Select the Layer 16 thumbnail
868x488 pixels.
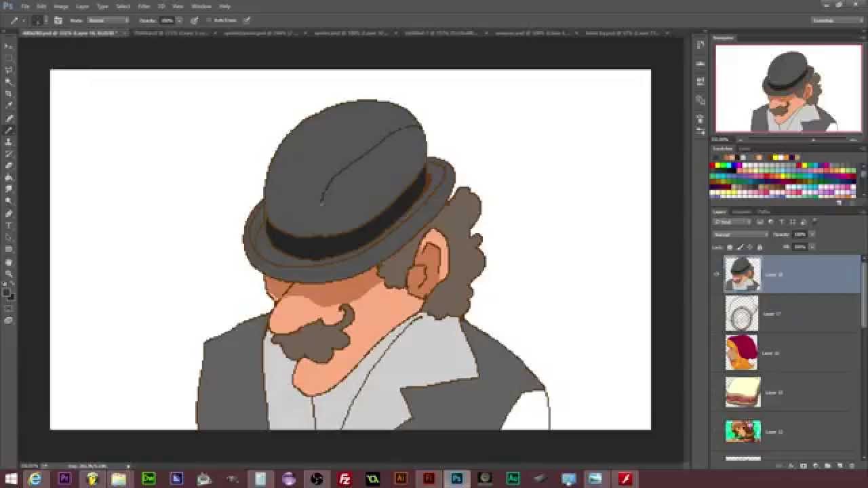(x=742, y=352)
